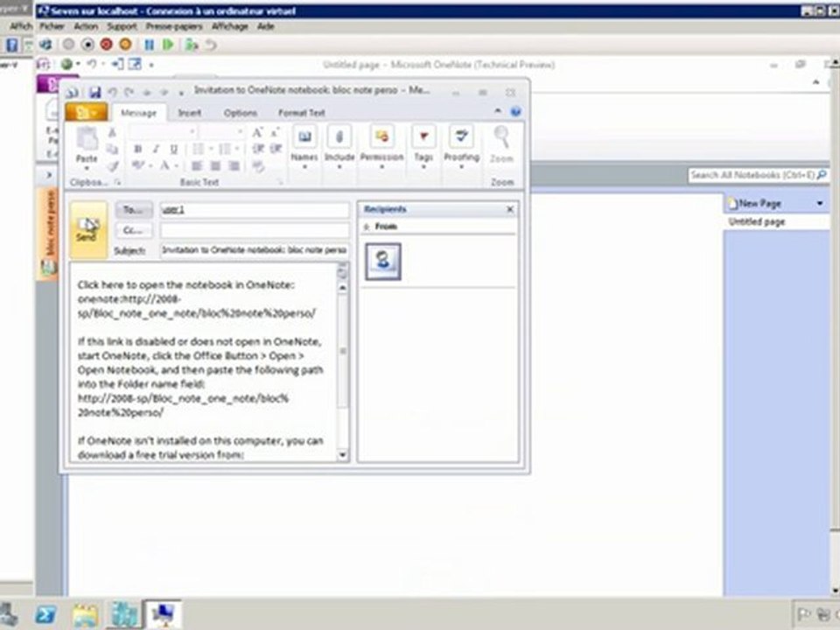Open the Affichage menu in virtual machine window

229,26
